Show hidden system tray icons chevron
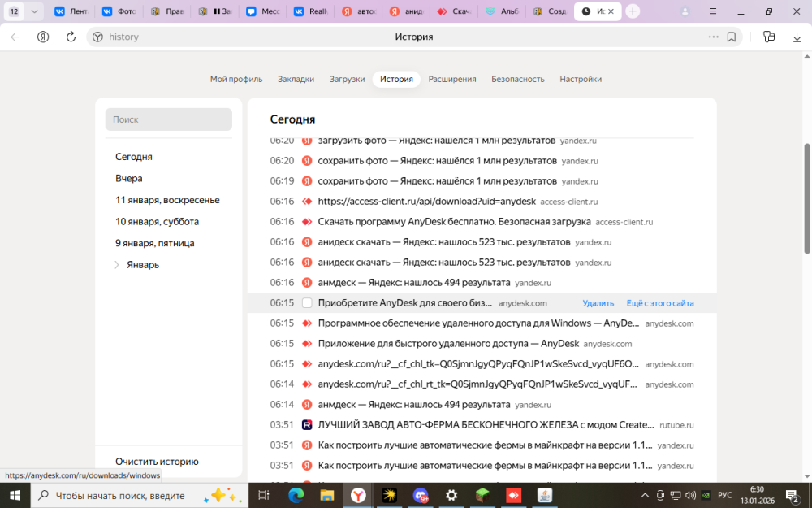Image resolution: width=812 pixels, height=508 pixels. coord(645,496)
